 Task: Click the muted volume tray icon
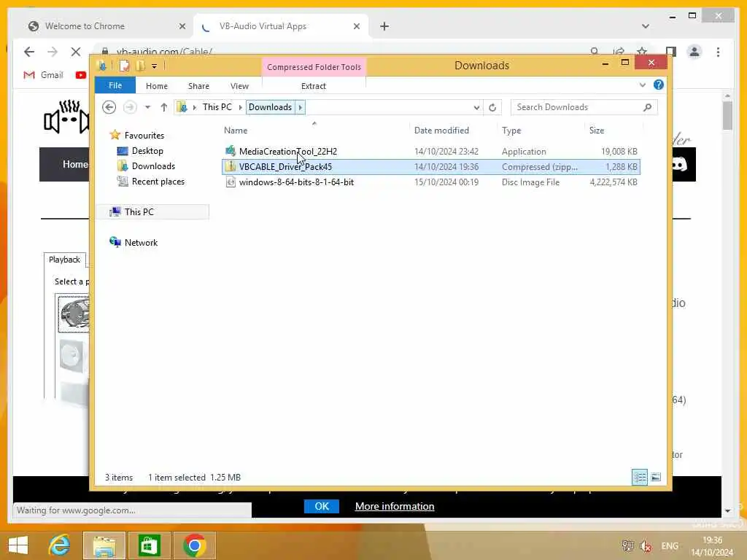(646, 546)
